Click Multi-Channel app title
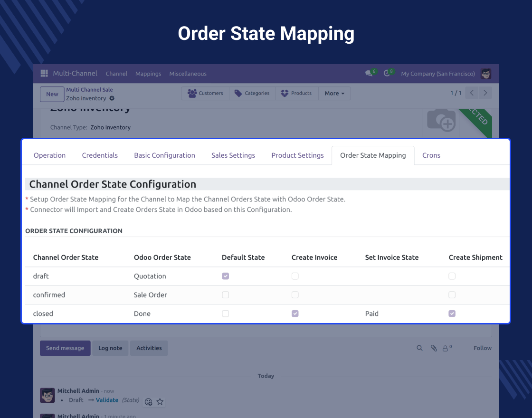Image resolution: width=532 pixels, height=418 pixels. [75, 73]
